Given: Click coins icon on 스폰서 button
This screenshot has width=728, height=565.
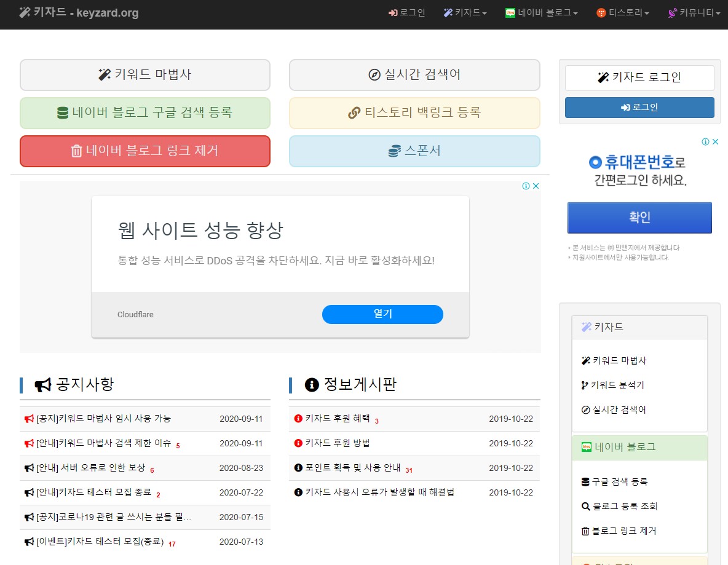Looking at the screenshot, I should [394, 151].
